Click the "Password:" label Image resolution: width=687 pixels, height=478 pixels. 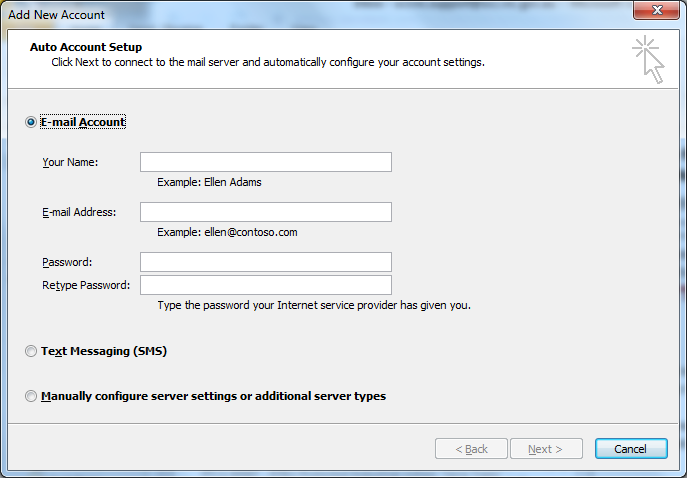(x=67, y=262)
